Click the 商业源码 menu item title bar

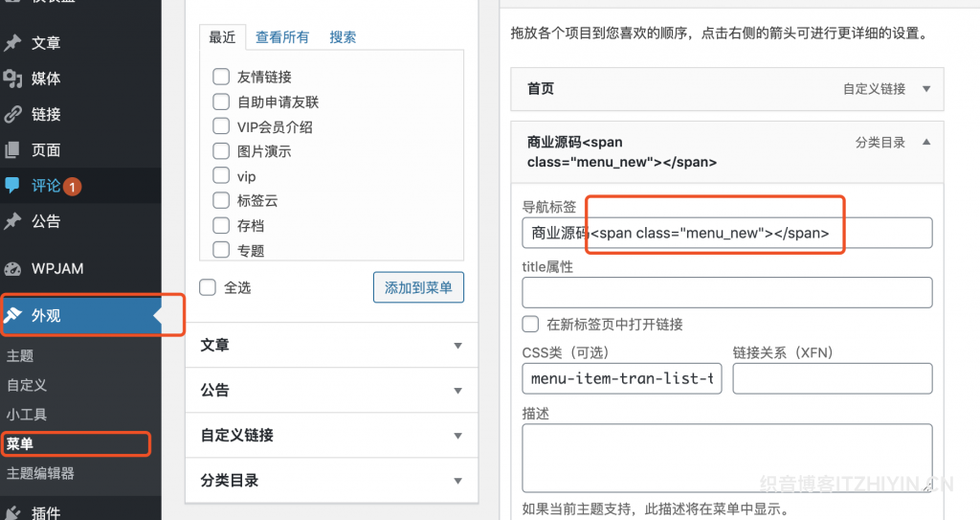(x=727, y=152)
